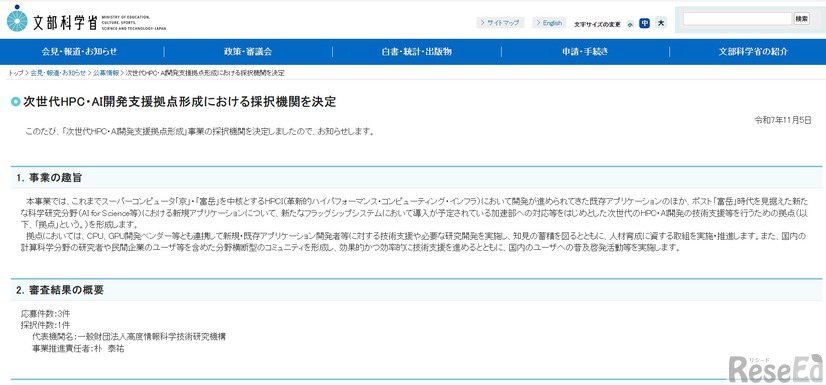Viewport: 826px width, 385px height.
Task: Set font size to medium (中)
Action: tap(644, 23)
